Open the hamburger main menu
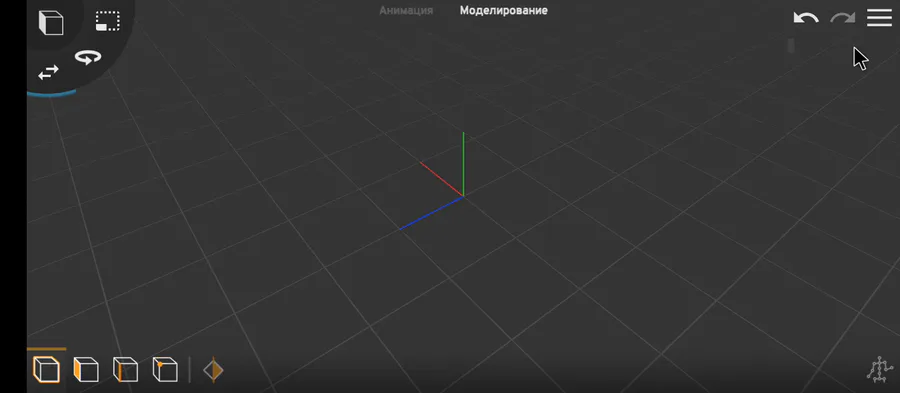 pos(879,18)
